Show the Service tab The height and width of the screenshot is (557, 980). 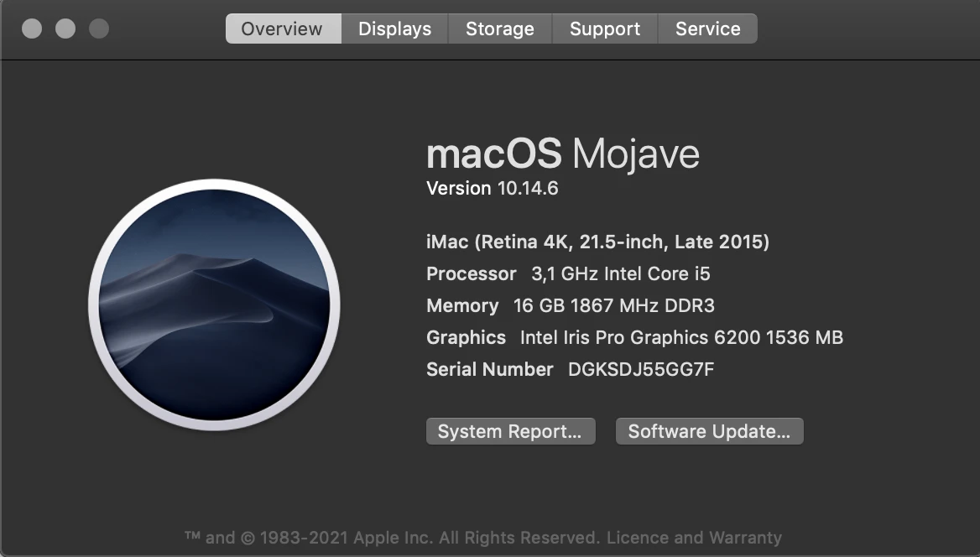(x=708, y=29)
